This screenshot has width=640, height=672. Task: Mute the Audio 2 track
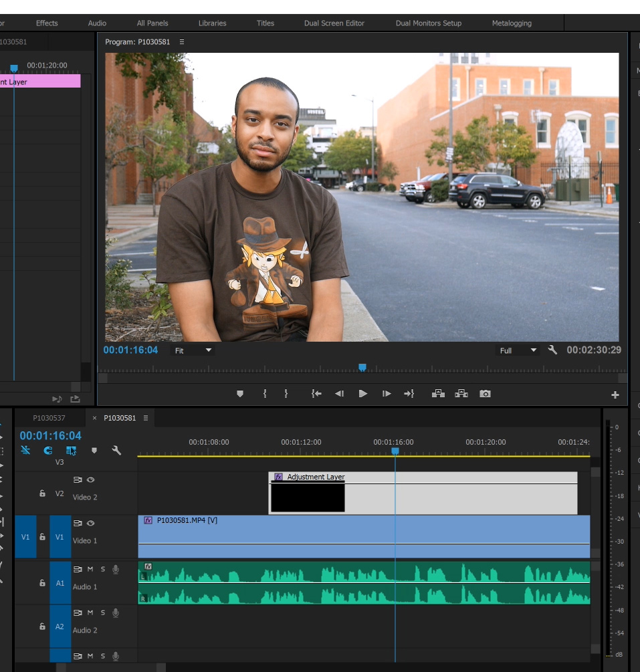[90, 612]
